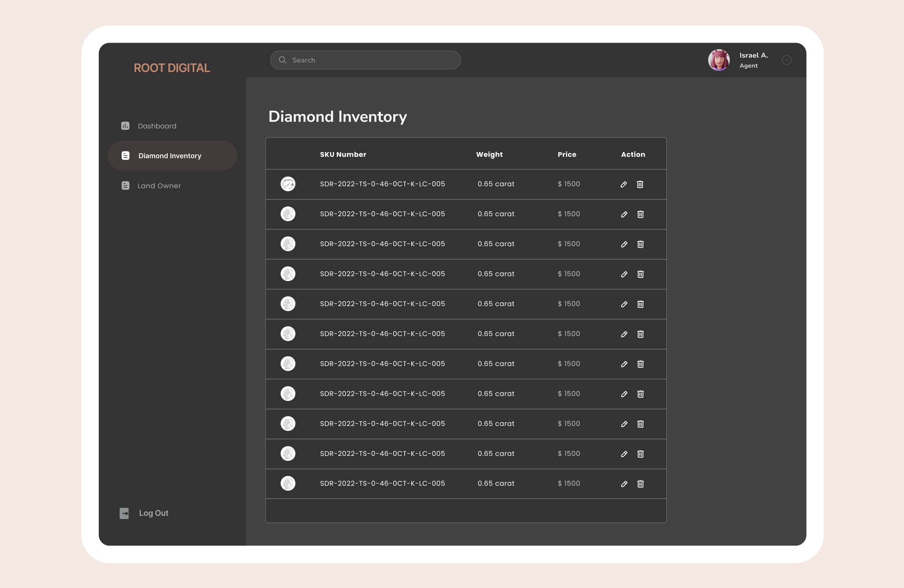The height and width of the screenshot is (588, 904).
Task: Click the edit pencil in the last table row
Action: pyautogui.click(x=624, y=484)
